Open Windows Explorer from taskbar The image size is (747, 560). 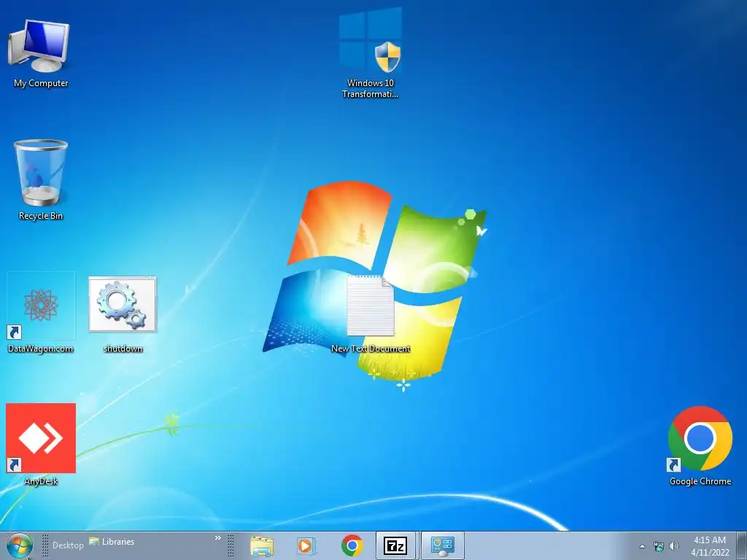click(x=262, y=545)
